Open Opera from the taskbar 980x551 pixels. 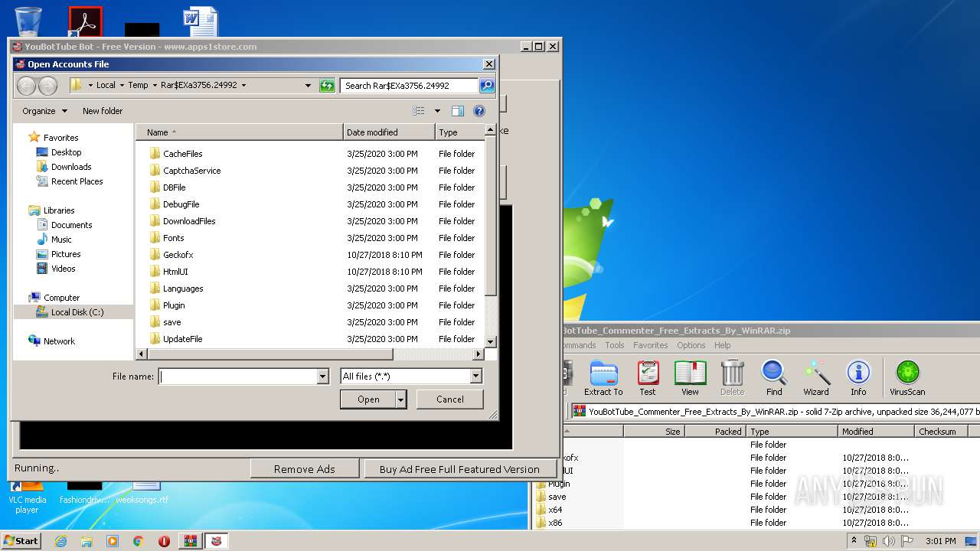(x=164, y=541)
